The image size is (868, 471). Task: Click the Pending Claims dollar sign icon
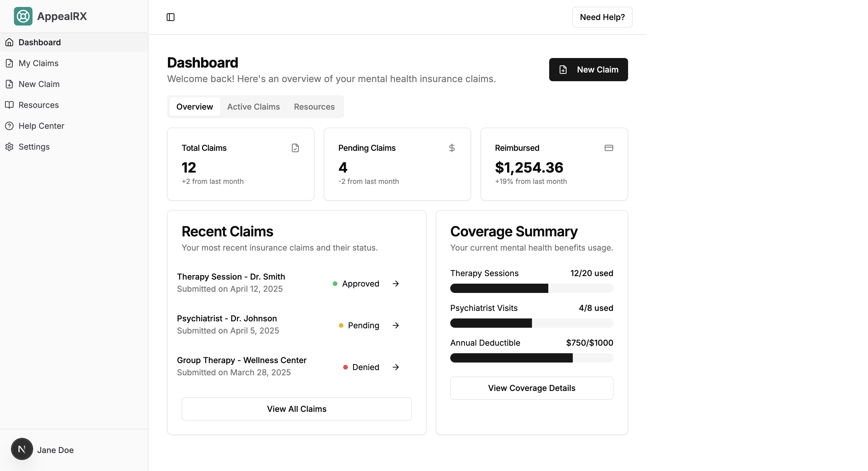coord(451,148)
